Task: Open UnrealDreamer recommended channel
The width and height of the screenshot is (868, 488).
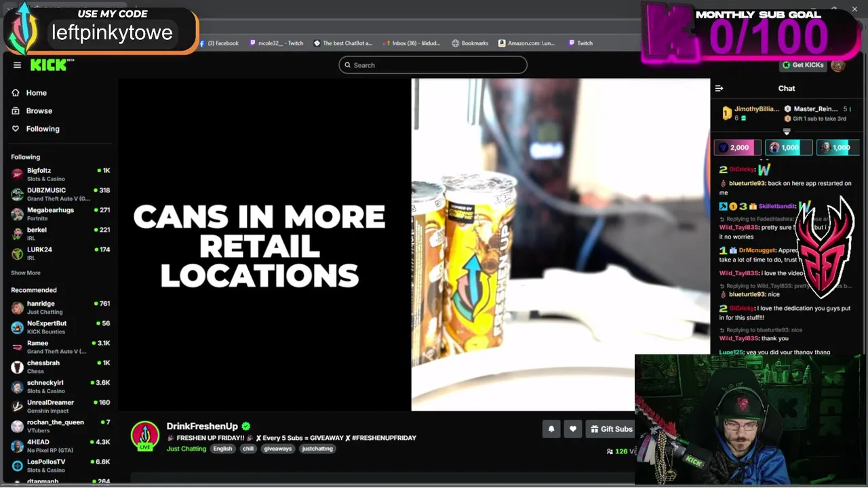Action: point(60,406)
